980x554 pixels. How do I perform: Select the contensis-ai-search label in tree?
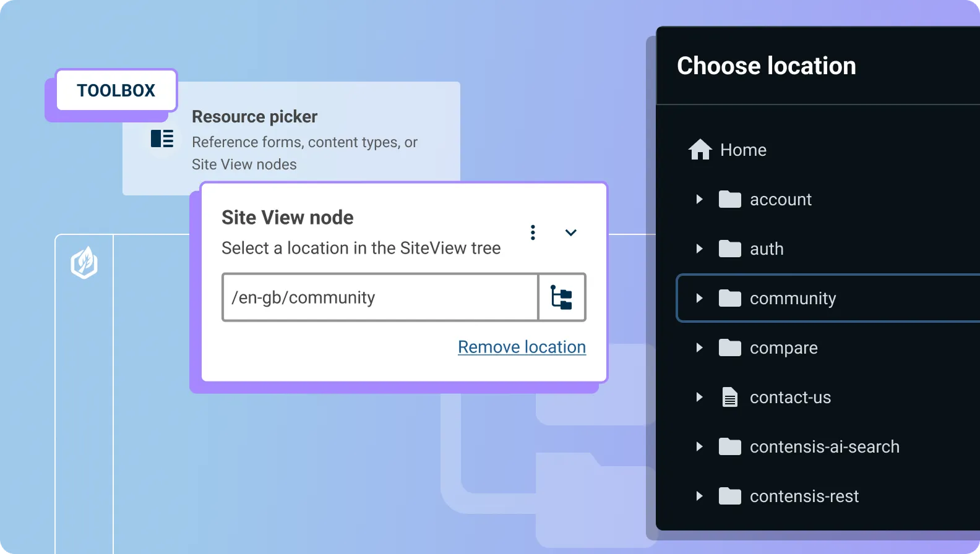point(825,446)
